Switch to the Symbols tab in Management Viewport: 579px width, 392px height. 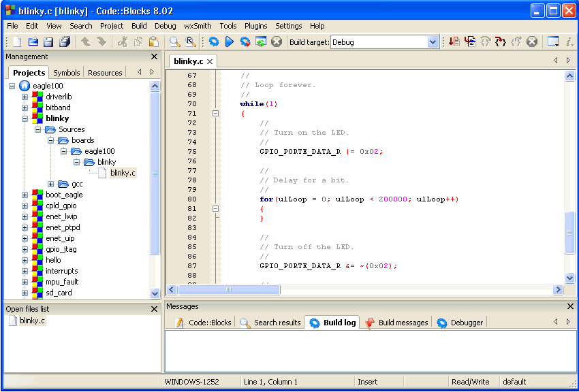point(66,72)
